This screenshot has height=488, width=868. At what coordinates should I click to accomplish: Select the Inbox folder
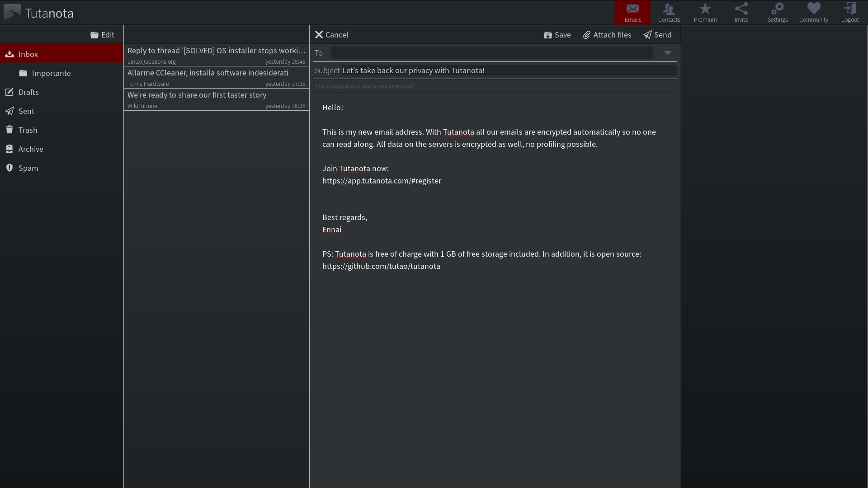point(61,54)
